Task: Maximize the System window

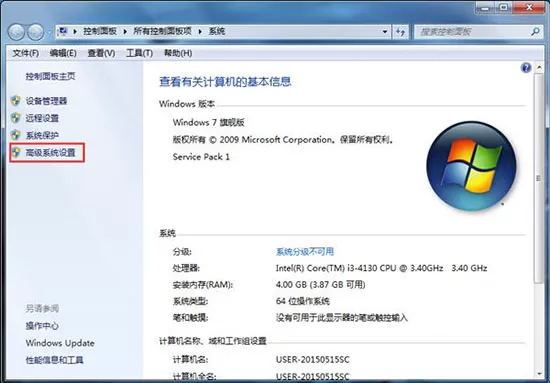Action: 504,8
